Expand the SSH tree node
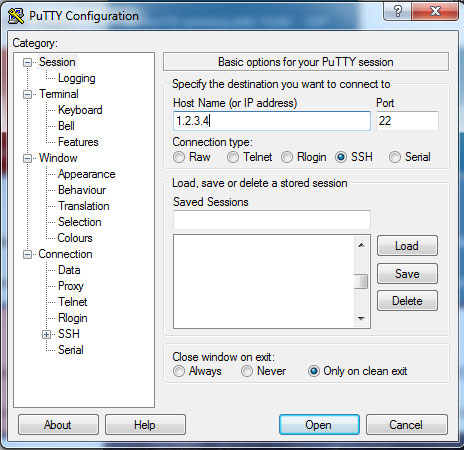Screen dimensions: 464x450 click(x=47, y=334)
